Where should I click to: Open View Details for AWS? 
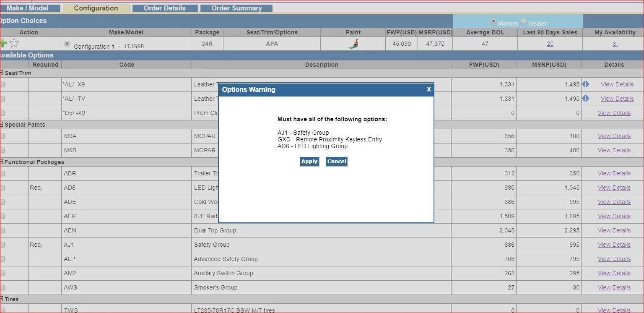(614, 287)
